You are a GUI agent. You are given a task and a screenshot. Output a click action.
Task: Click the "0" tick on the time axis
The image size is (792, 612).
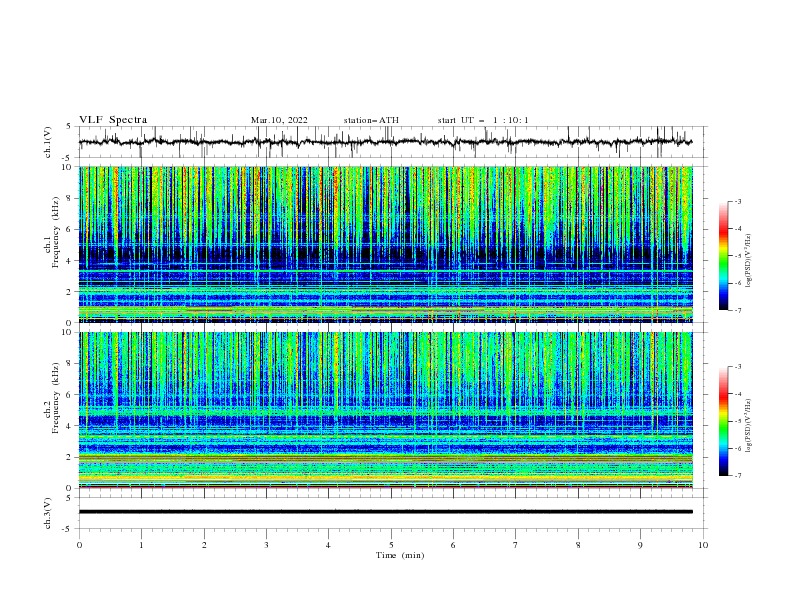(79, 545)
